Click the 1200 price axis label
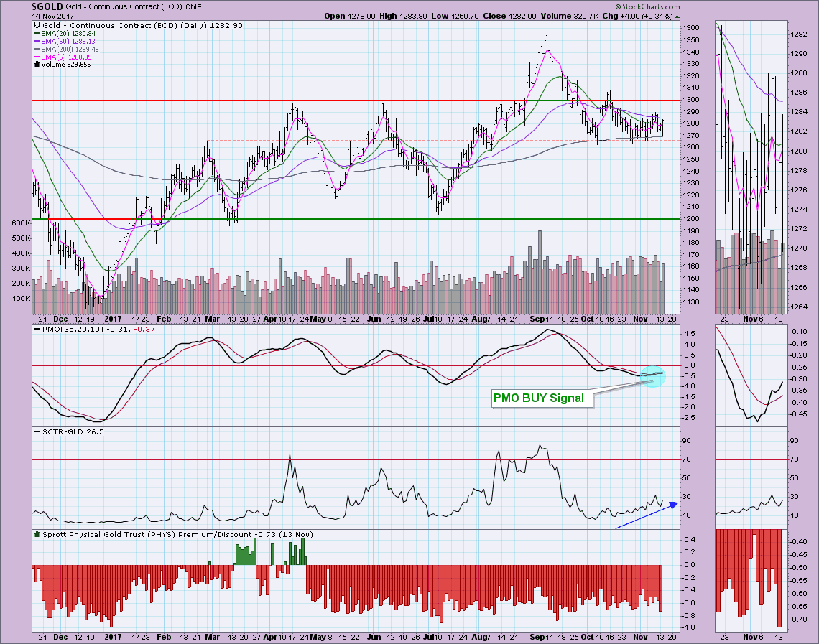 pos(691,219)
